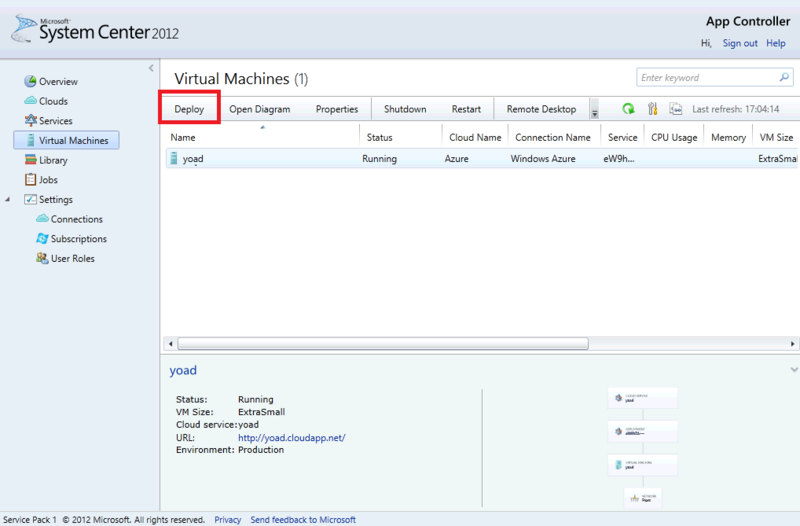
Task: Click Shutdown in the toolbar
Action: pyautogui.click(x=405, y=109)
